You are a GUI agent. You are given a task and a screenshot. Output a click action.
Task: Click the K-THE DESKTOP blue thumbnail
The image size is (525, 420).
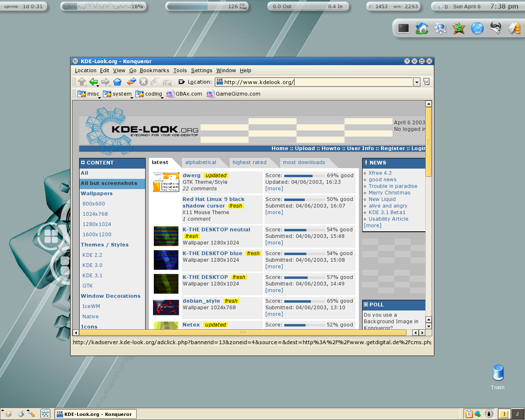coord(166,260)
